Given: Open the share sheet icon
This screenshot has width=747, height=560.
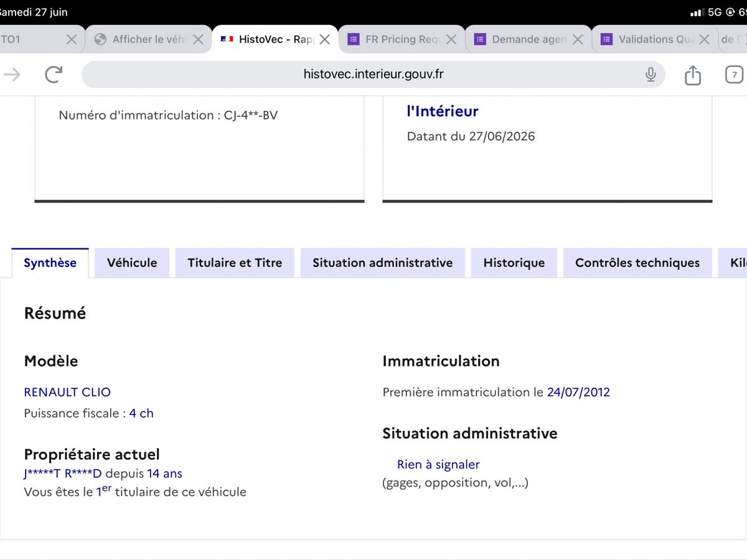Looking at the screenshot, I should click(x=693, y=75).
